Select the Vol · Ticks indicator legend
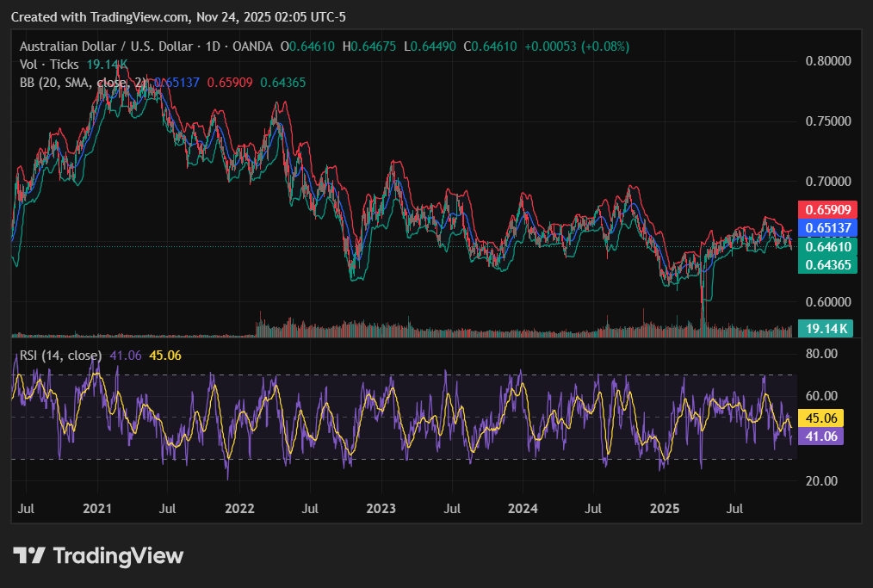 tap(50, 65)
